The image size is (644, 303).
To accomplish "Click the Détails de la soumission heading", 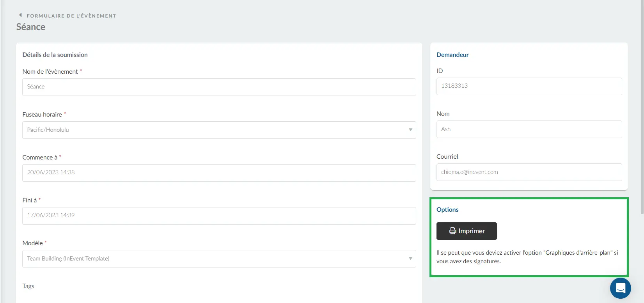I will pyautogui.click(x=55, y=55).
